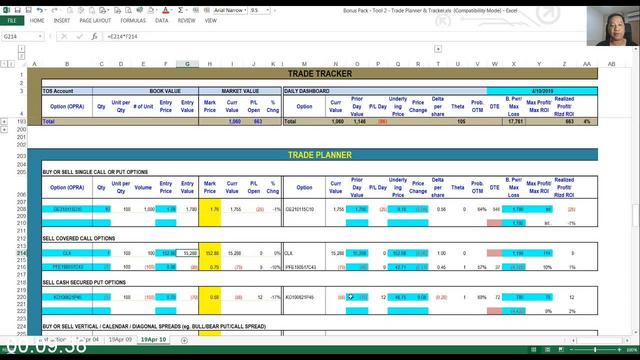Click the AutoSum sigma icon

coord(180,10)
